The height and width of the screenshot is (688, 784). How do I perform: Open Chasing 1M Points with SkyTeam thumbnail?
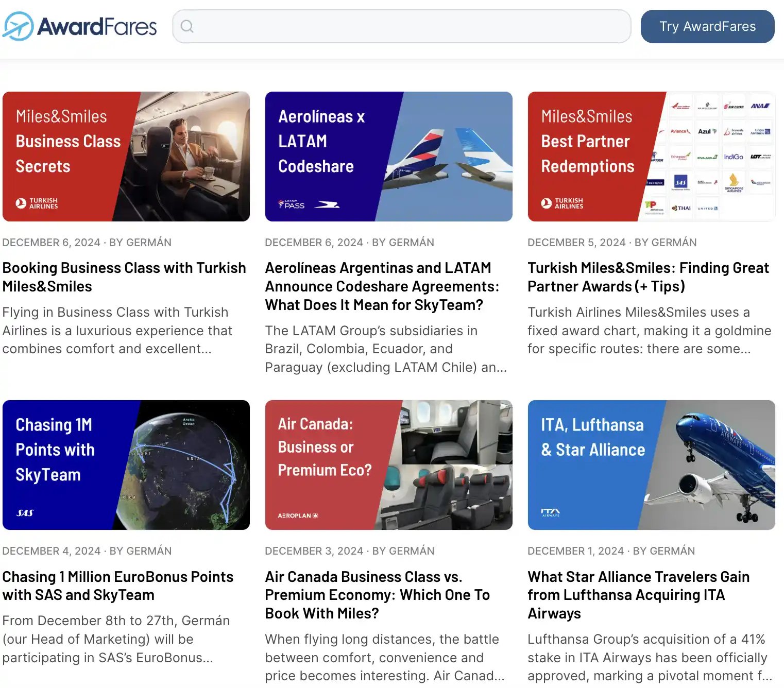point(126,465)
